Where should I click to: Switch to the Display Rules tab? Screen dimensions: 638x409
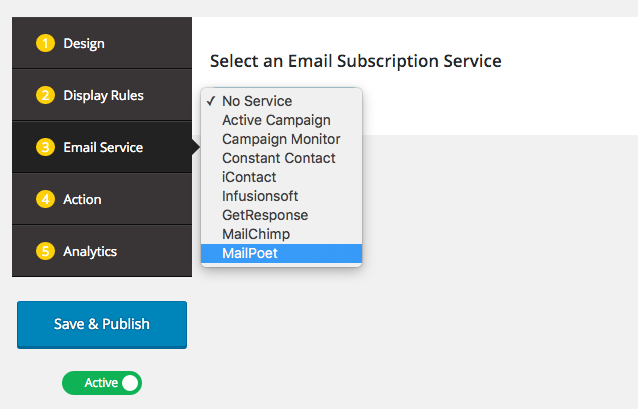(103, 96)
